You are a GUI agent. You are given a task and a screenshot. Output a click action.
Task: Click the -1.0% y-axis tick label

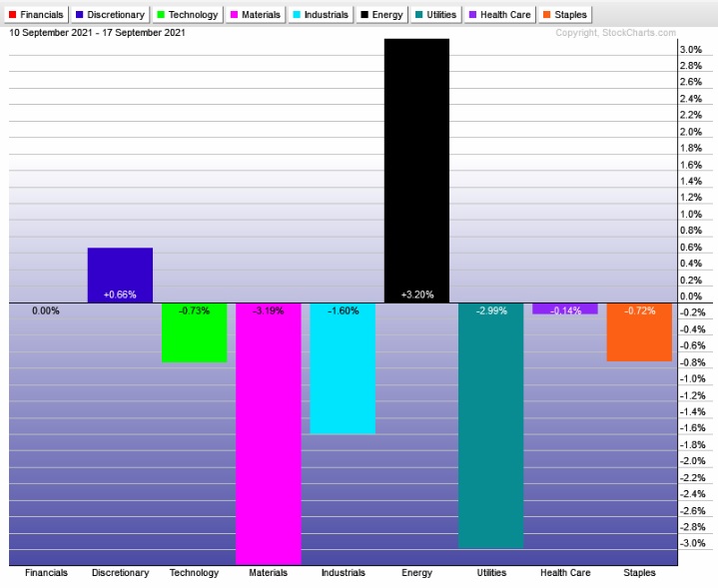pos(692,378)
